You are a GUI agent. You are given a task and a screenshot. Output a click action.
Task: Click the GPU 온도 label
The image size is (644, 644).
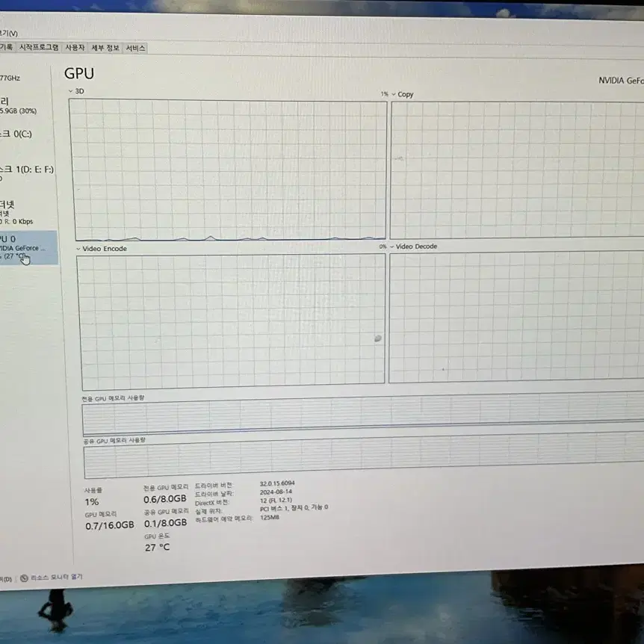(x=157, y=536)
